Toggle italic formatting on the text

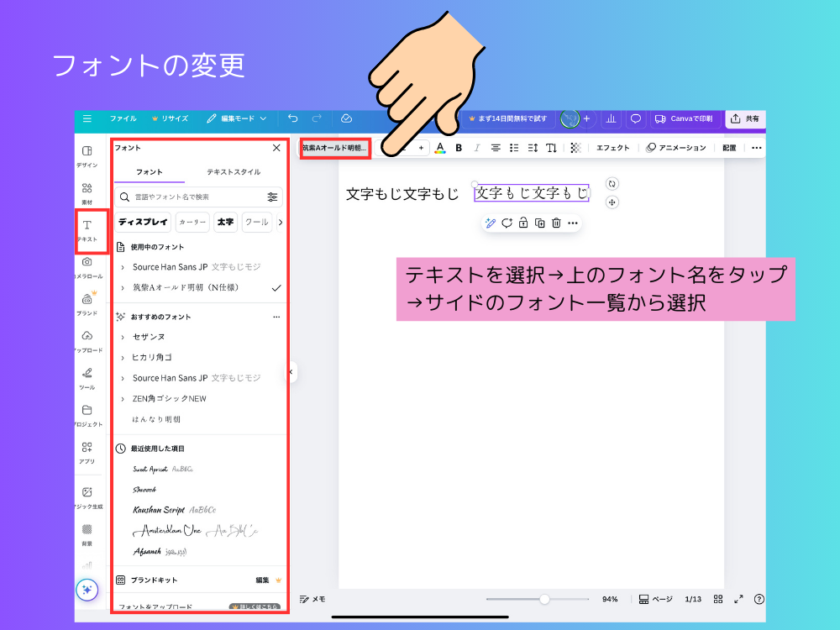[x=477, y=147]
